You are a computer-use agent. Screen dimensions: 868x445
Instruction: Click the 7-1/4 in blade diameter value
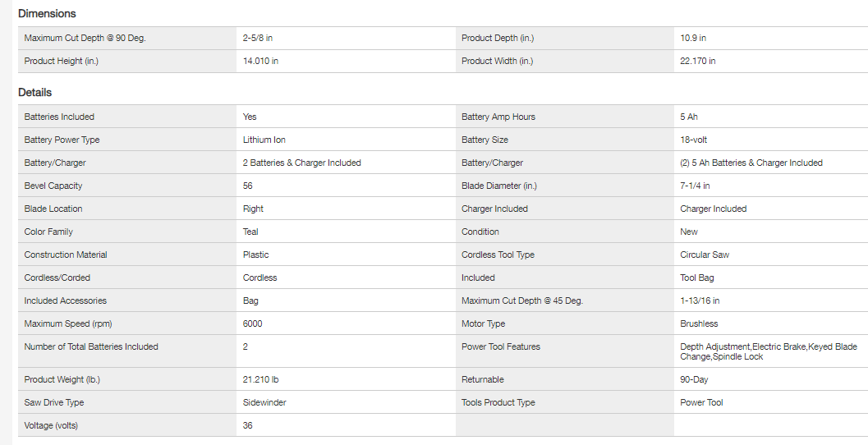tap(695, 186)
